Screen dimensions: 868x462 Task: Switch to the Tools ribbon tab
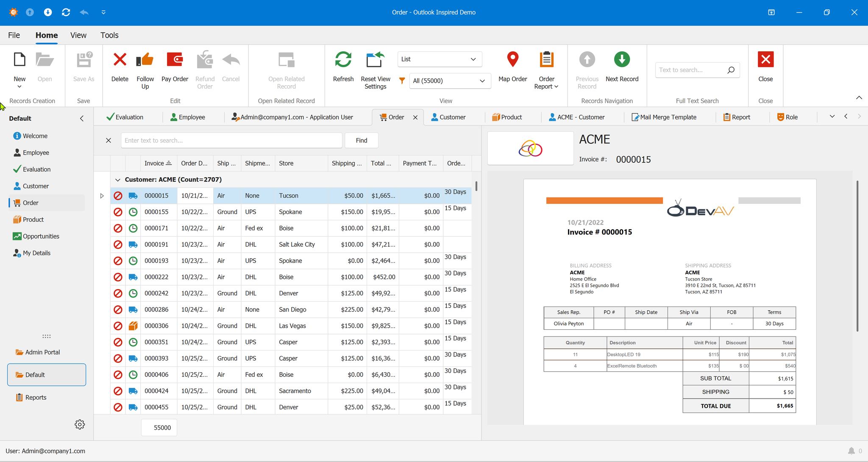pyautogui.click(x=109, y=35)
